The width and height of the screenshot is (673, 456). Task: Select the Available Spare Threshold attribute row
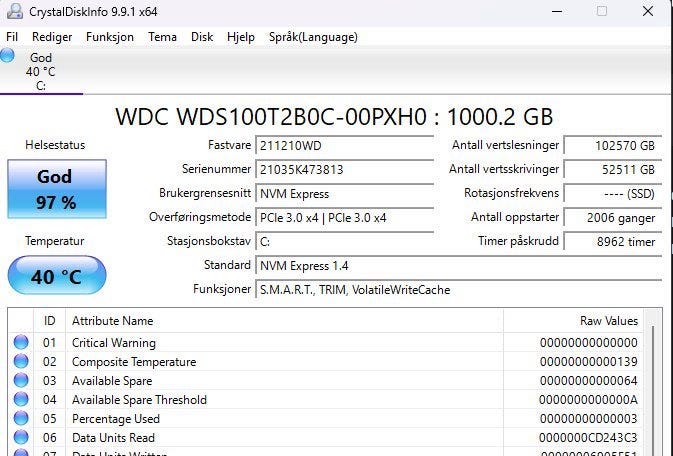(326, 400)
